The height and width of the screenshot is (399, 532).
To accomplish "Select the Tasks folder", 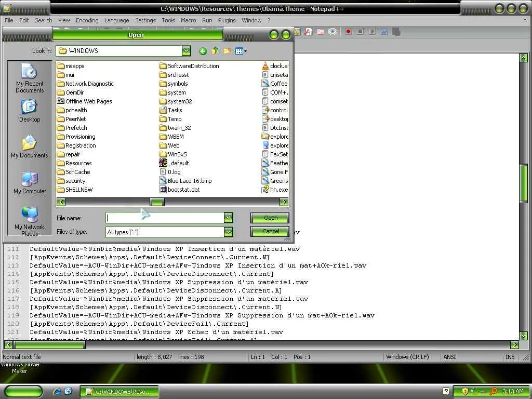I will (x=170, y=110).
